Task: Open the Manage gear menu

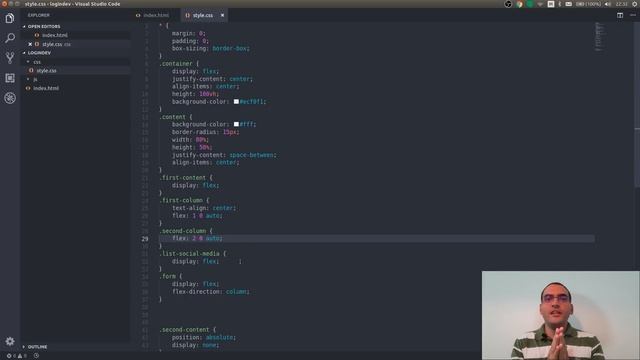Action: tap(10, 341)
